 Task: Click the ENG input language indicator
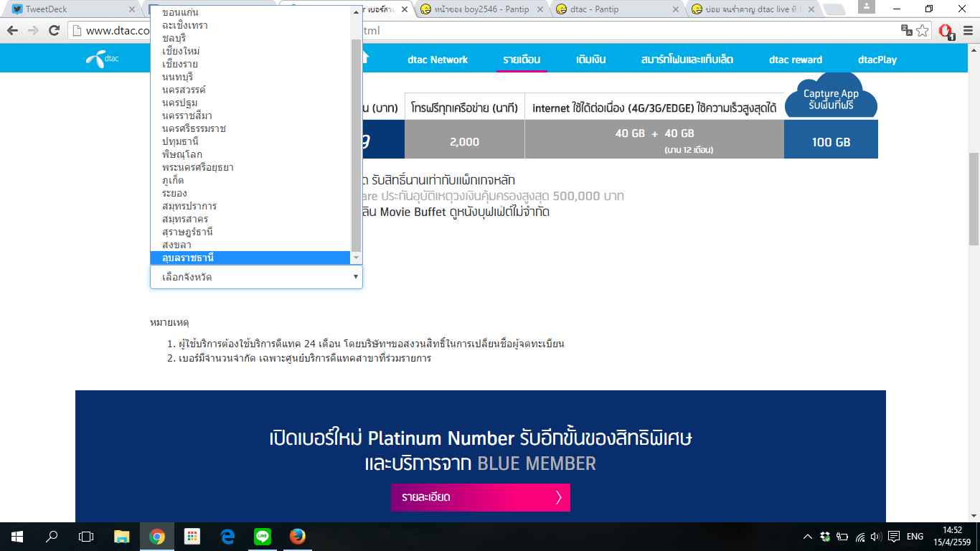coord(915,536)
